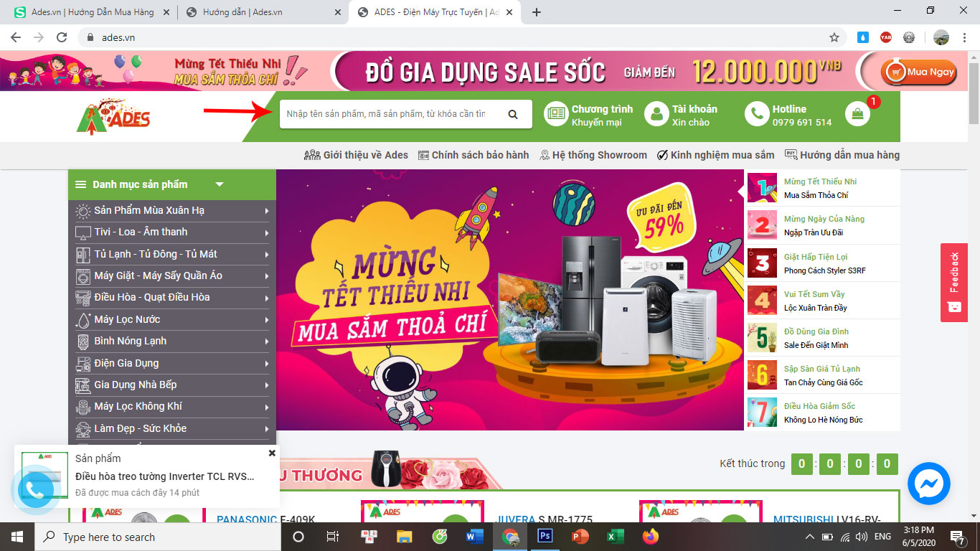Click the search magnifier icon
The height and width of the screenshot is (551, 980).
pyautogui.click(x=513, y=114)
